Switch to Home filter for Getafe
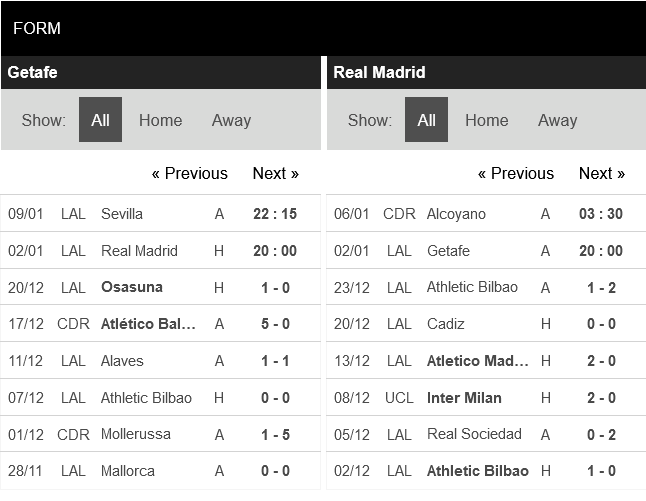The height and width of the screenshot is (501, 646). point(160,120)
